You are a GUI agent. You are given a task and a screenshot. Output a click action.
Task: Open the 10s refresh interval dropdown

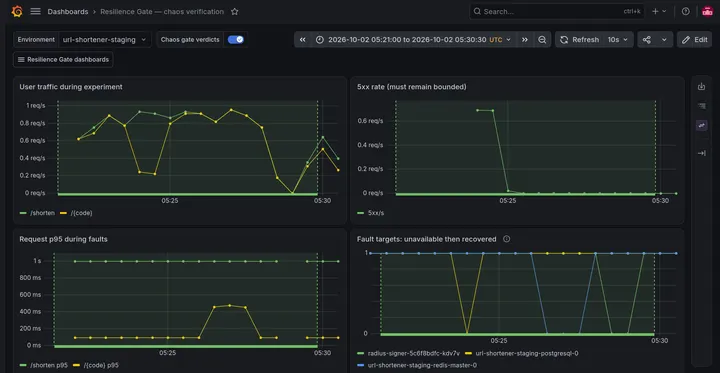click(x=618, y=40)
